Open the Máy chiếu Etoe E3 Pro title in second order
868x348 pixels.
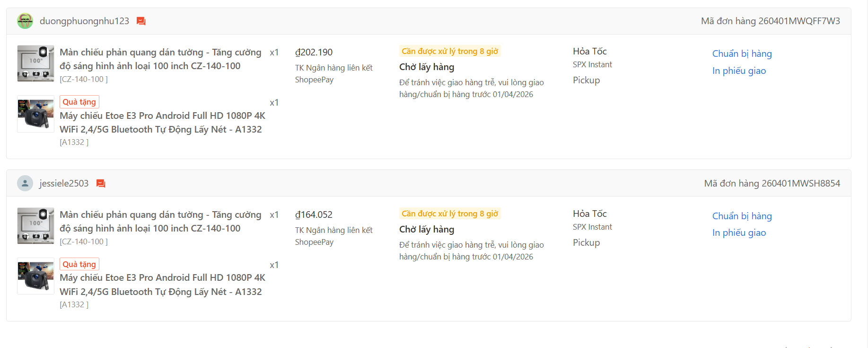pyautogui.click(x=162, y=285)
